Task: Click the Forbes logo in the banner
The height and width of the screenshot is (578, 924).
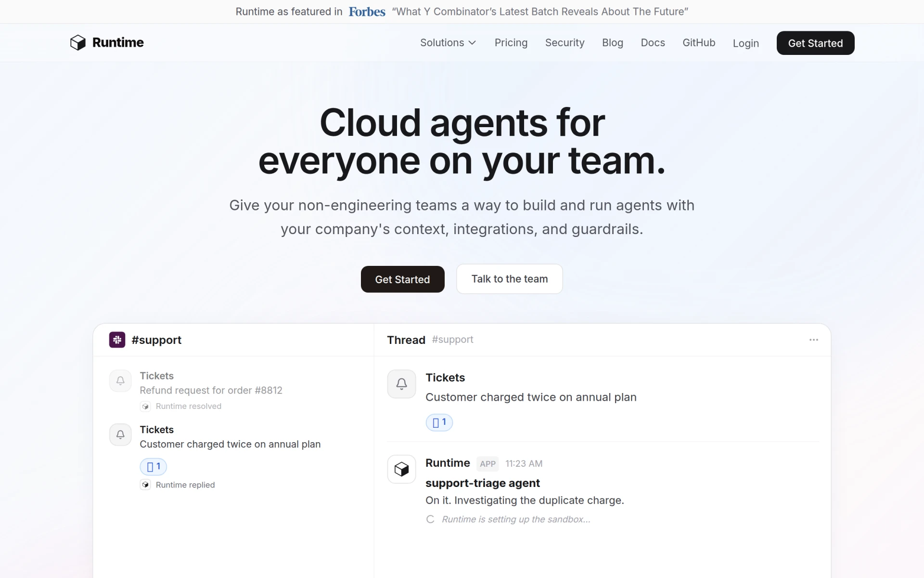Action: click(x=367, y=12)
